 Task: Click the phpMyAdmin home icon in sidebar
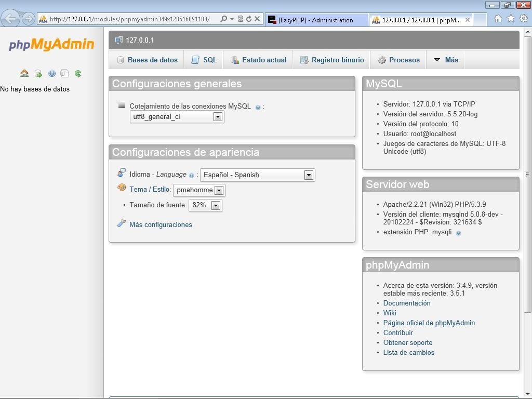pos(24,73)
